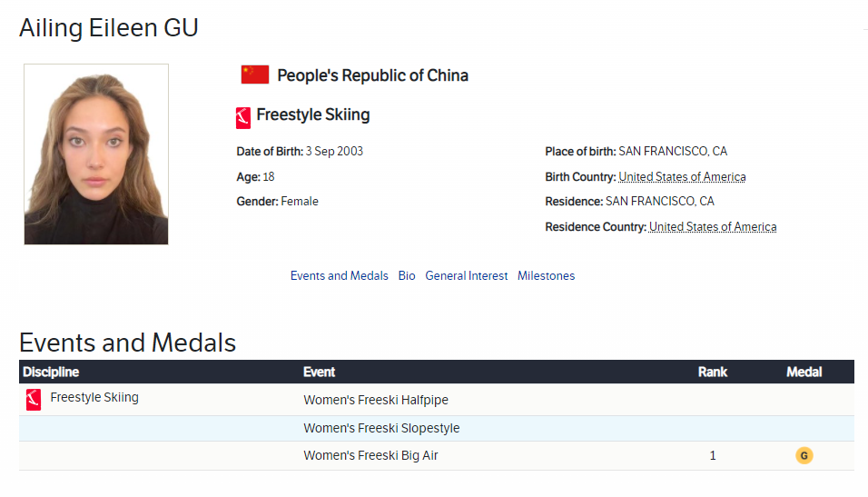
Task: Jump to the Events and Medals section link
Action: (x=339, y=275)
